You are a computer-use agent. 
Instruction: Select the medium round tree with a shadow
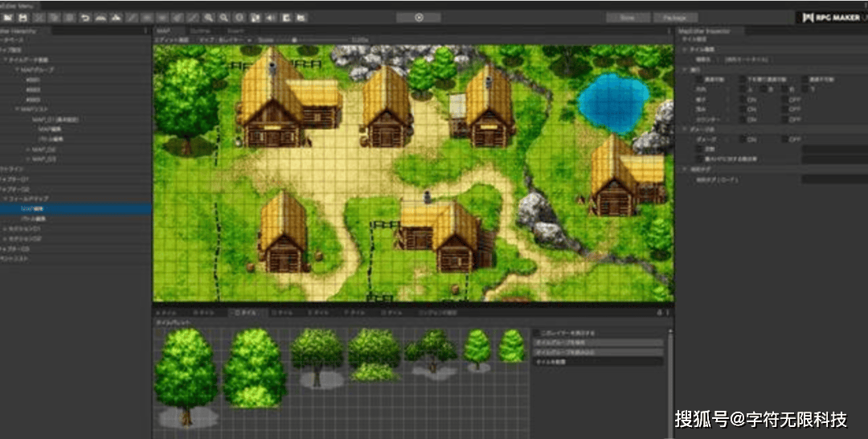tap(317, 358)
